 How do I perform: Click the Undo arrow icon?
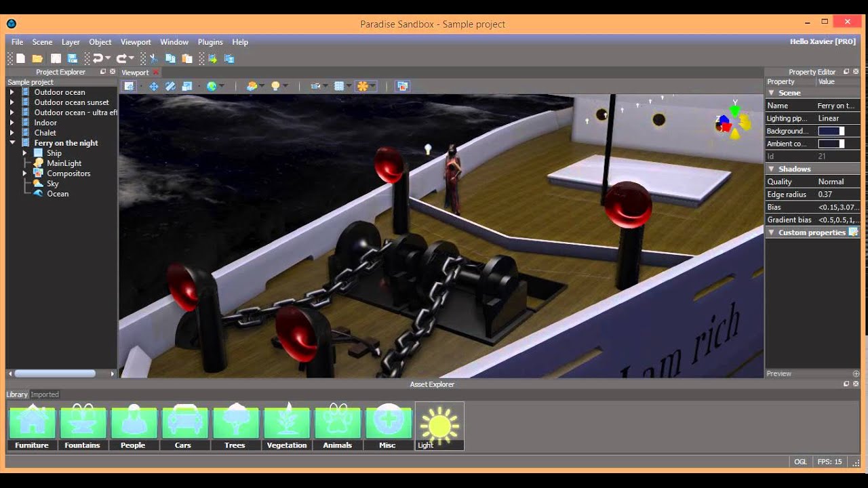coord(98,59)
